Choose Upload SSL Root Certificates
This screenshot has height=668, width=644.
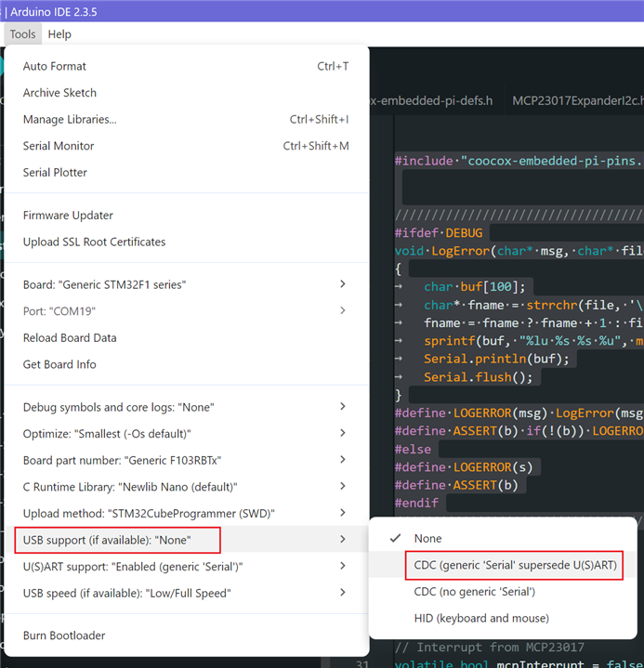pyautogui.click(x=94, y=242)
